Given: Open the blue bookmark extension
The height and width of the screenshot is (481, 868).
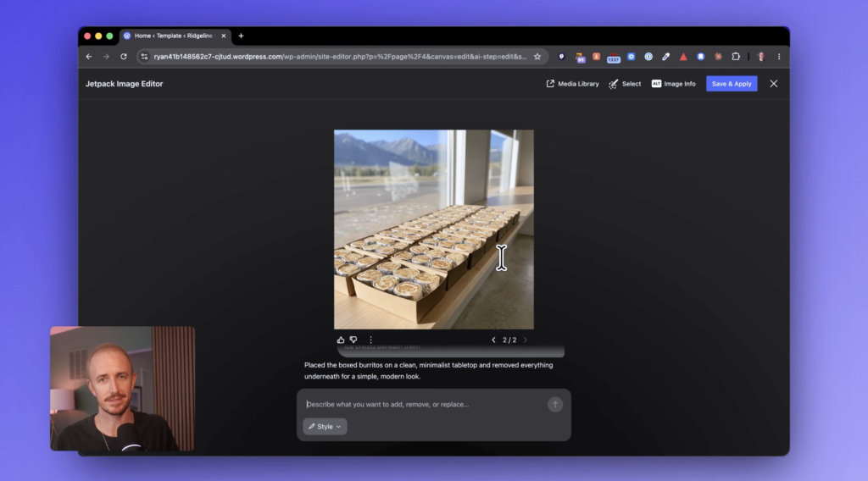Looking at the screenshot, I should [700, 57].
